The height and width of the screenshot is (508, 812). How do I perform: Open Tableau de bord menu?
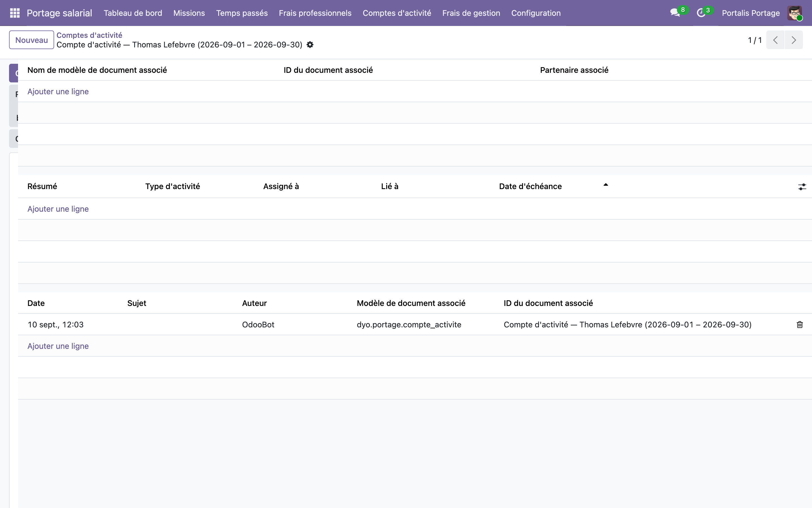tap(133, 13)
